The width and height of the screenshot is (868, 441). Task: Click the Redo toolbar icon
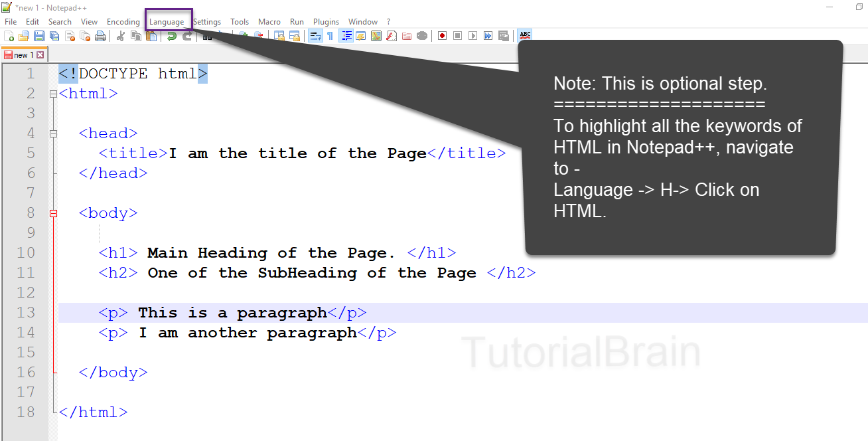186,36
